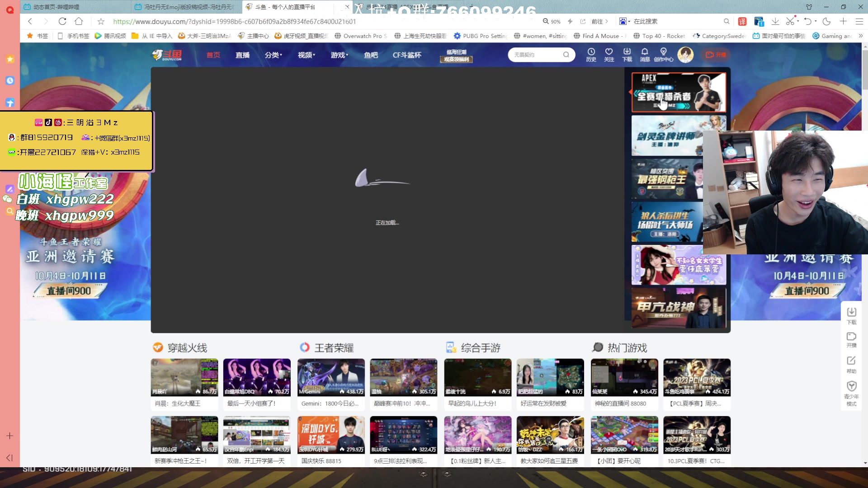Click the 在此搜索 browser search box
The width and height of the screenshot is (868, 488).
[677, 21]
